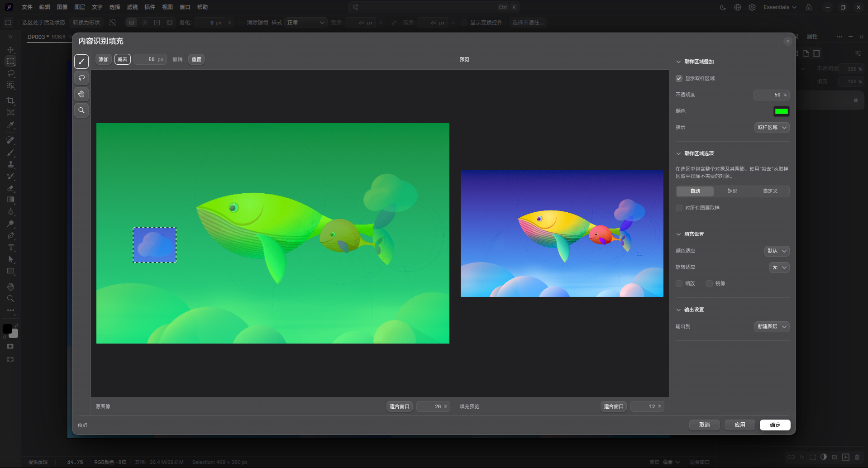This screenshot has width=868, height=468.
Task: Click the 确定 button
Action: 775,425
